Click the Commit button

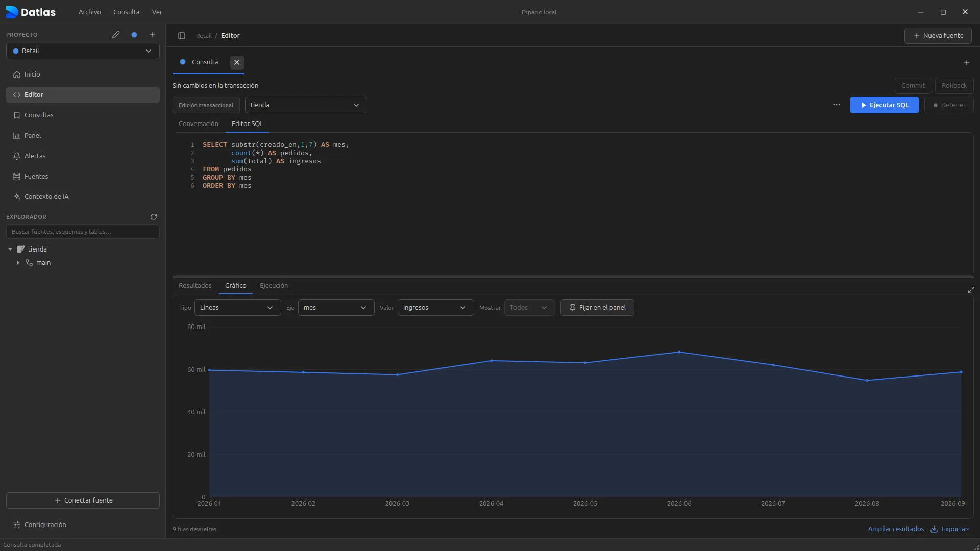click(913, 86)
